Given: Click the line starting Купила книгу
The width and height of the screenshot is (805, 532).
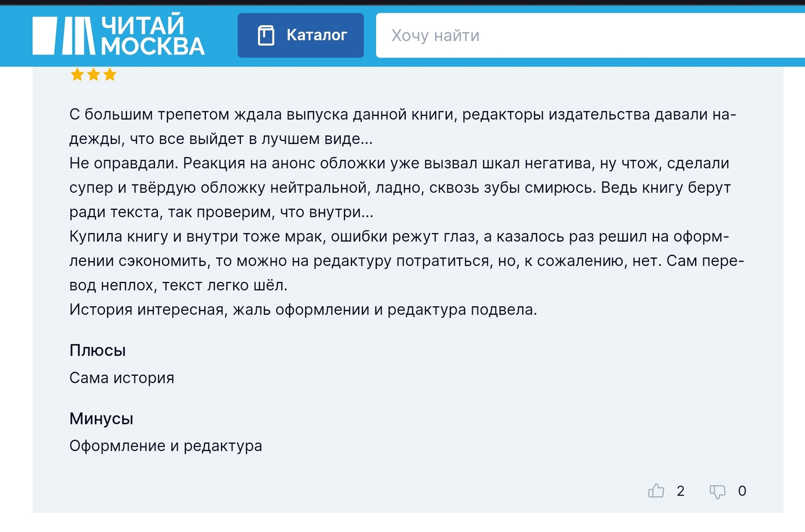Looking at the screenshot, I should 398,237.
